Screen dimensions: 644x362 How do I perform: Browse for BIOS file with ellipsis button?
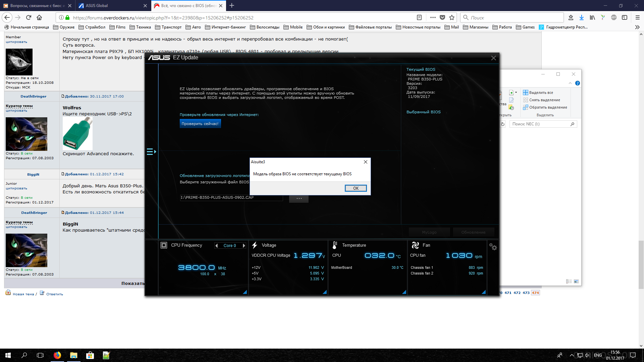pyautogui.click(x=299, y=198)
